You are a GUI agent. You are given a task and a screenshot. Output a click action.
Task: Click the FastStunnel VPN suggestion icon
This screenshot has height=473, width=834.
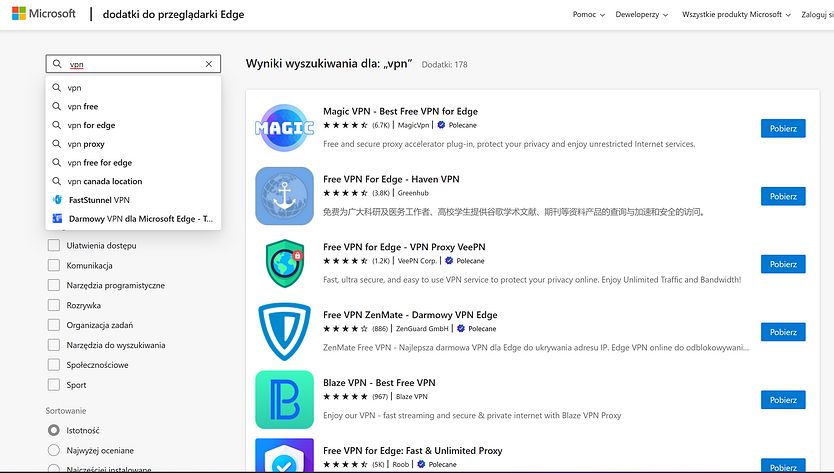click(57, 200)
